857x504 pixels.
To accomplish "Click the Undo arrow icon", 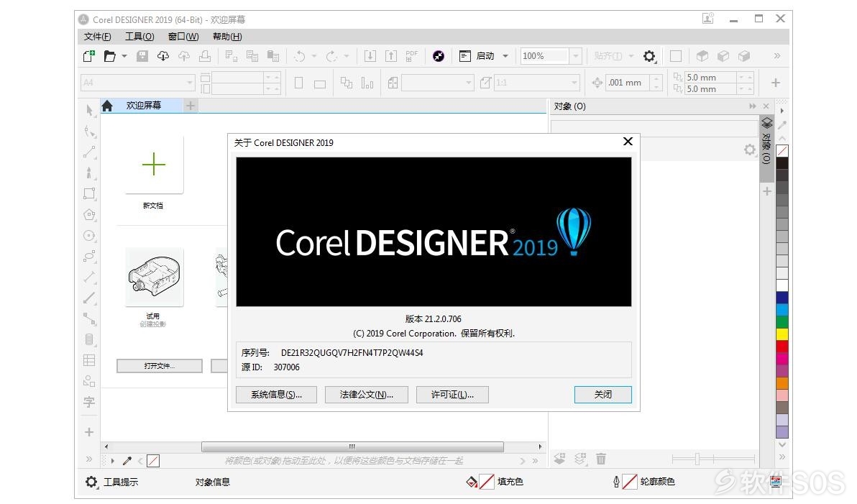I will pos(300,56).
